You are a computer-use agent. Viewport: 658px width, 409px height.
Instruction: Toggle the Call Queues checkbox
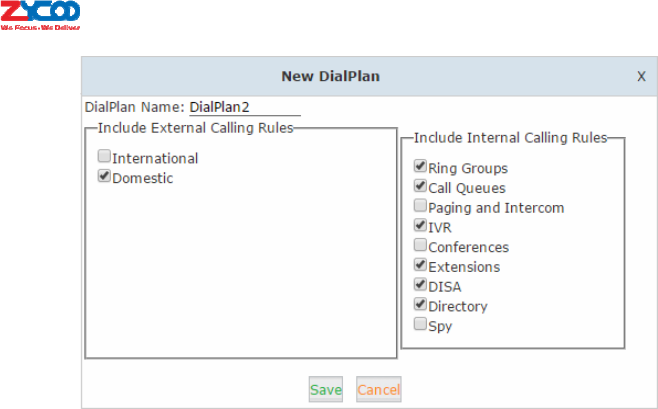tap(420, 186)
